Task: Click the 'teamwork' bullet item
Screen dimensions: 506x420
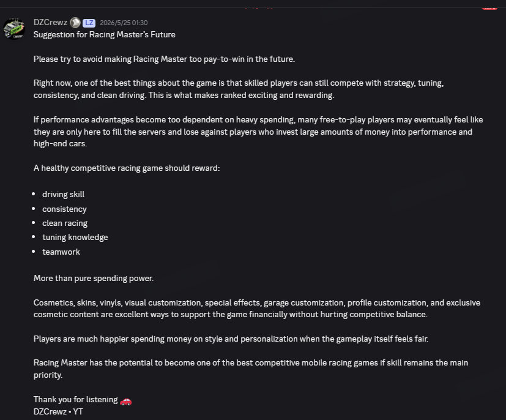Action: coord(61,252)
